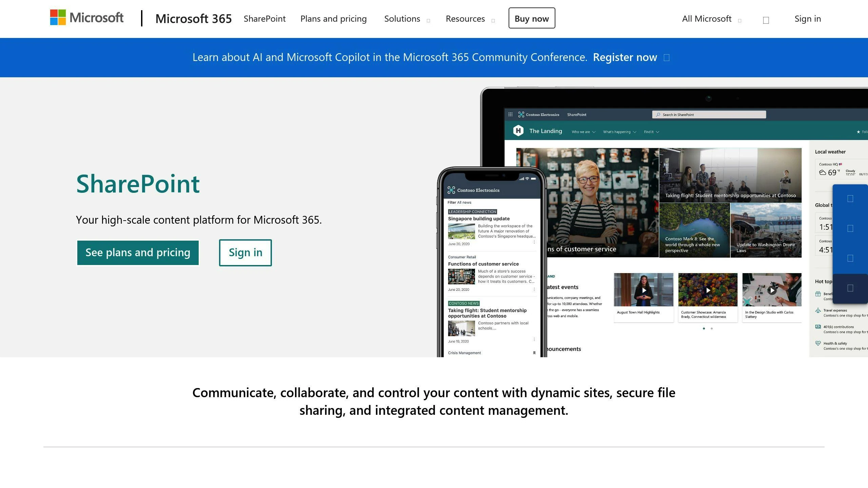Open Plans and pricing nav item
The width and height of the screenshot is (868, 488).
(333, 19)
